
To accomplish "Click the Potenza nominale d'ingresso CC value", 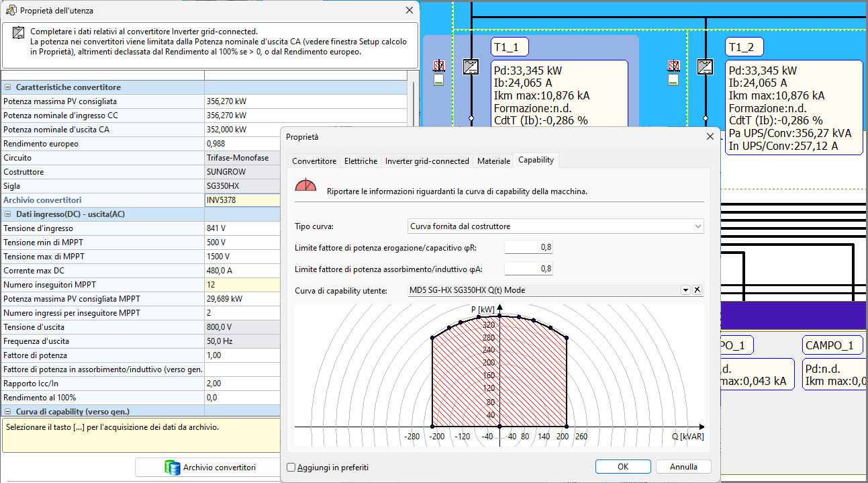I will [x=305, y=116].
